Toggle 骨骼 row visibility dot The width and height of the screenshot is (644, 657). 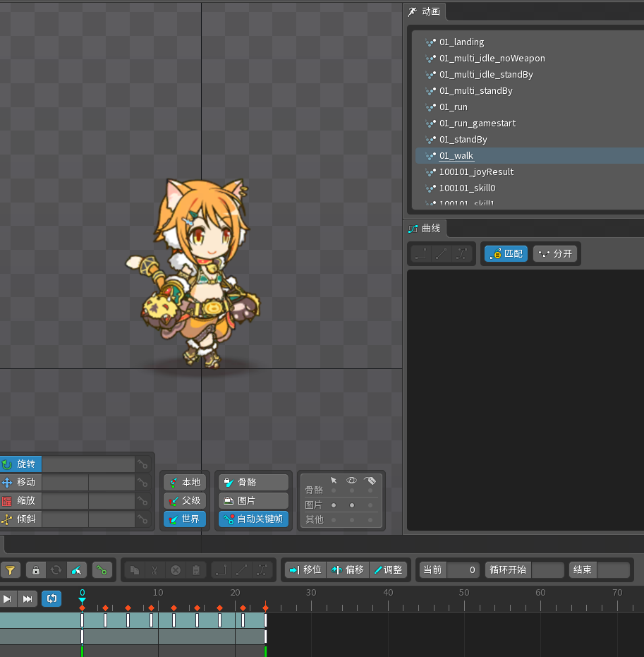pos(352,490)
